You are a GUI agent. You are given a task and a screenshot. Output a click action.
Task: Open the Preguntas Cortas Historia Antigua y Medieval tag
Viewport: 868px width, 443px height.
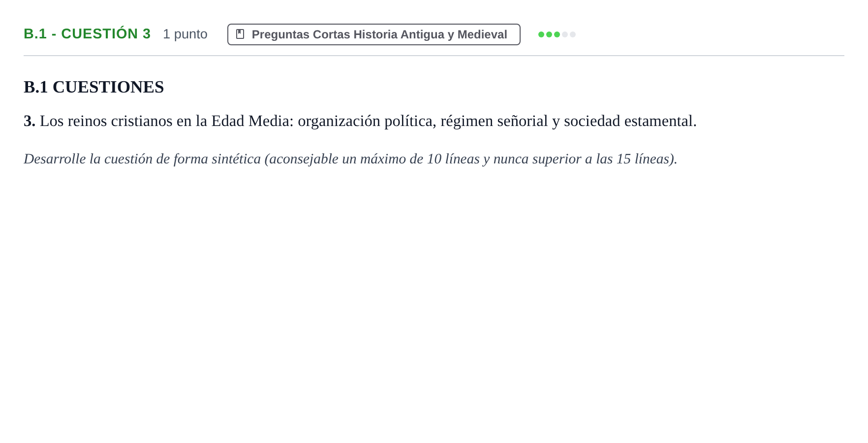tap(373, 34)
